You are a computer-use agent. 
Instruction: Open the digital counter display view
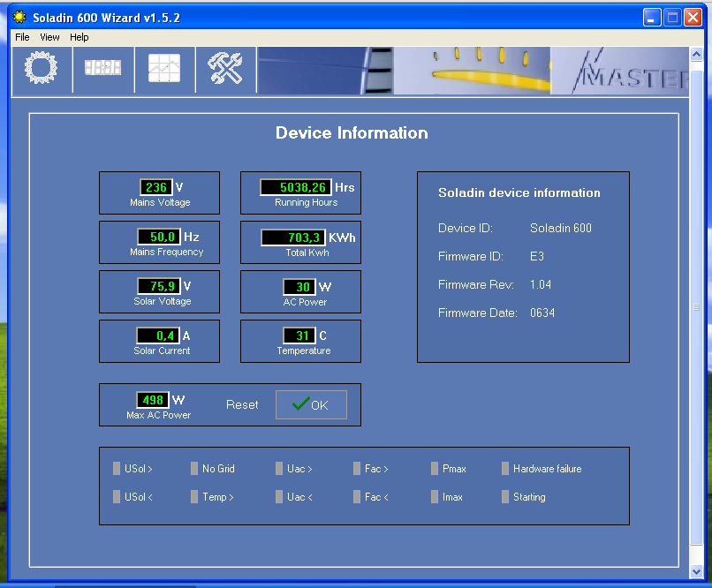tap(102, 69)
